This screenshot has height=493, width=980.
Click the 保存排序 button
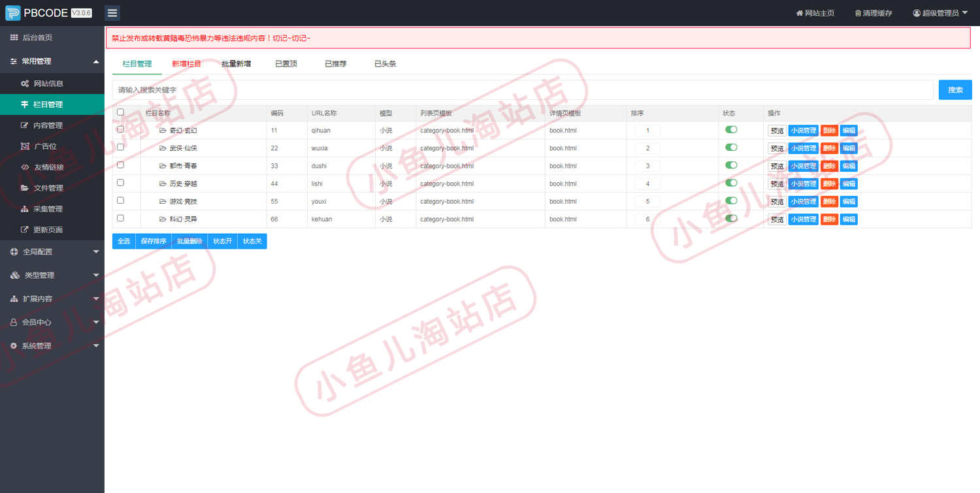[x=154, y=241]
